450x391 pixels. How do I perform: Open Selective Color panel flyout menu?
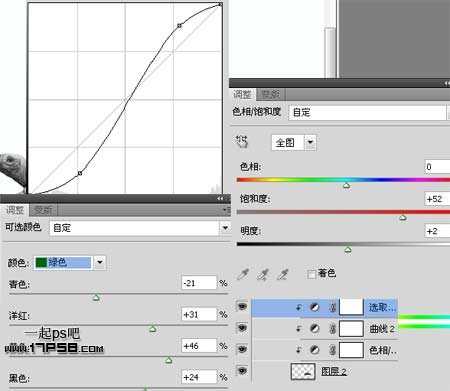point(226,210)
